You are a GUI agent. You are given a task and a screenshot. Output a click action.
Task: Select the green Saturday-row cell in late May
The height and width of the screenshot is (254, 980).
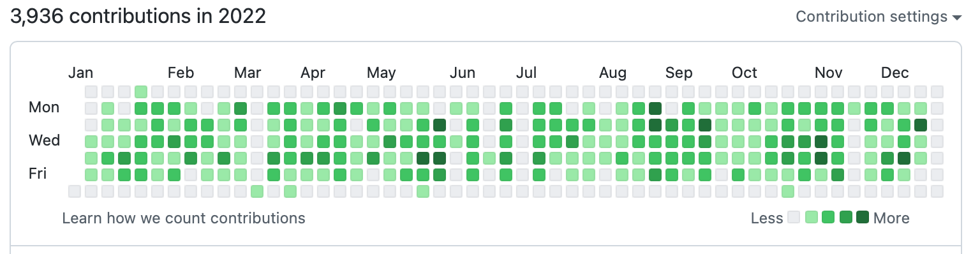[x=423, y=191]
